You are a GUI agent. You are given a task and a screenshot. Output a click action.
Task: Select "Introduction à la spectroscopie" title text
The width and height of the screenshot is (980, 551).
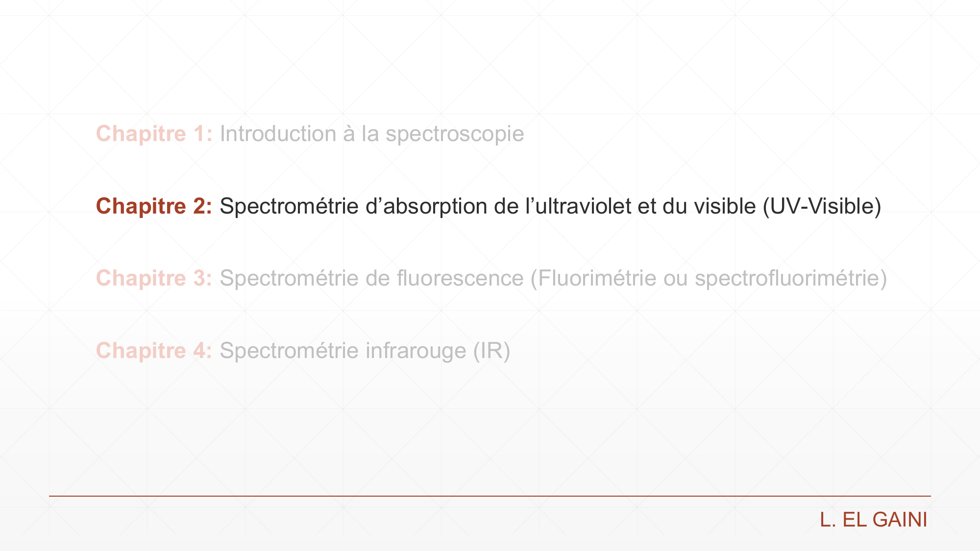pos(372,134)
